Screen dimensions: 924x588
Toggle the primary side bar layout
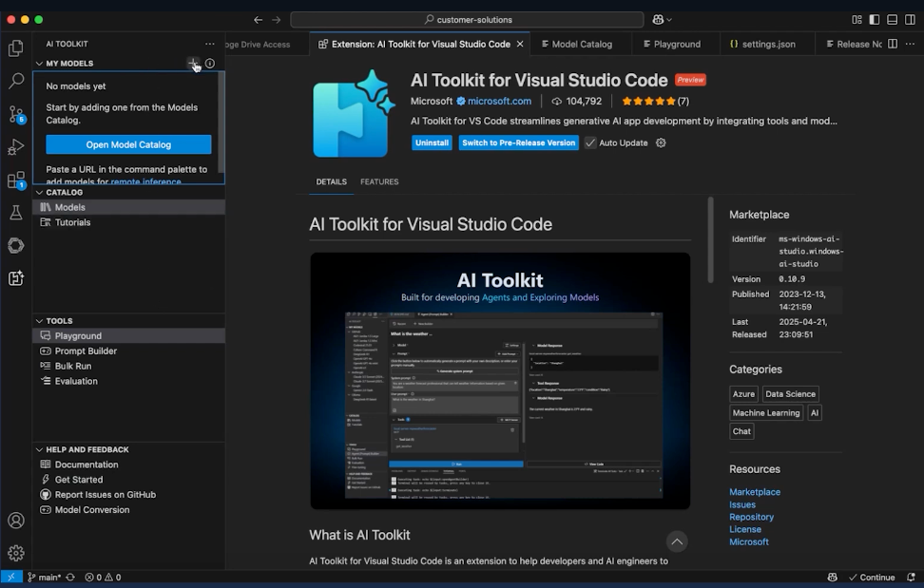pos(875,19)
